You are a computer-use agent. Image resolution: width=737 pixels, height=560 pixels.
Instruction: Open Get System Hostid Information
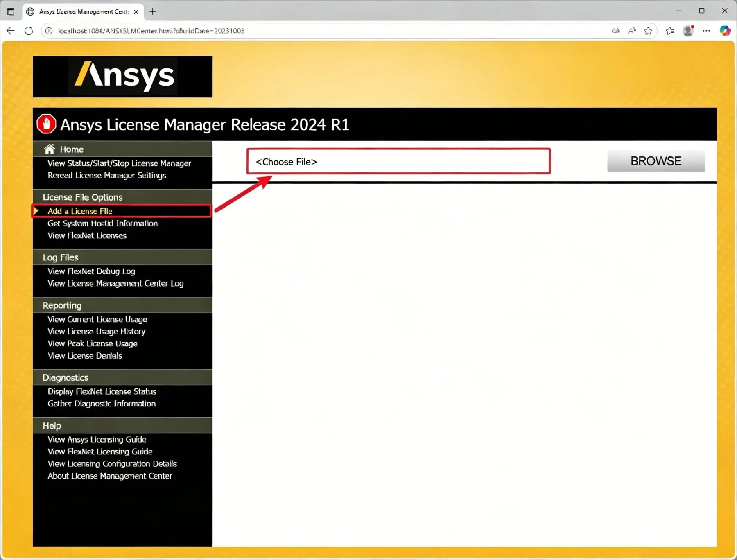tap(102, 223)
